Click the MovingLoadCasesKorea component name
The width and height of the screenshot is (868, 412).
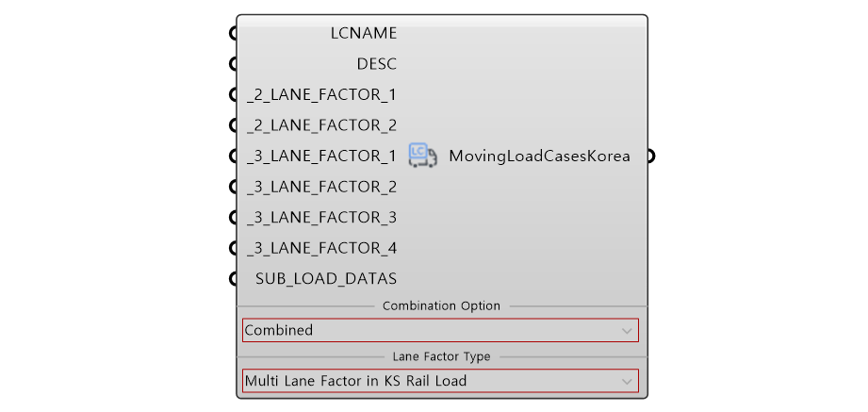click(539, 157)
